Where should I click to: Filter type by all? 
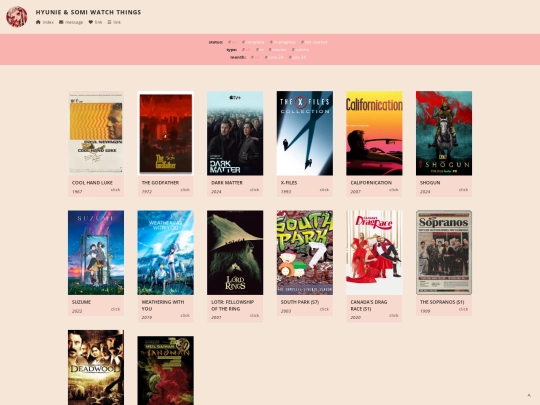[246, 50]
